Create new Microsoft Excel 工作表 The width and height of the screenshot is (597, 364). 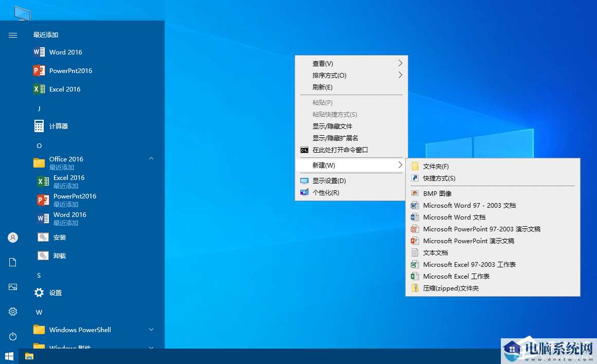[493, 276]
